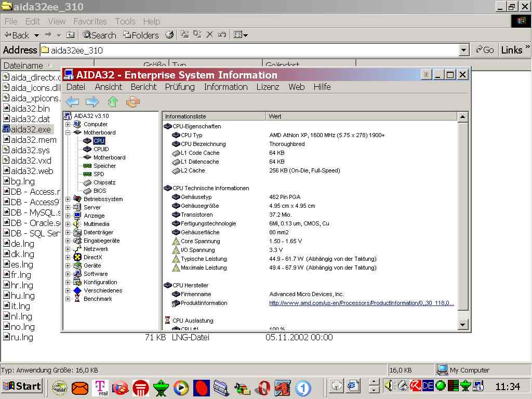This screenshot has width=532, height=399.
Task: Click the Opera icon in quick launch
Action: pyautogui.click(x=263, y=388)
